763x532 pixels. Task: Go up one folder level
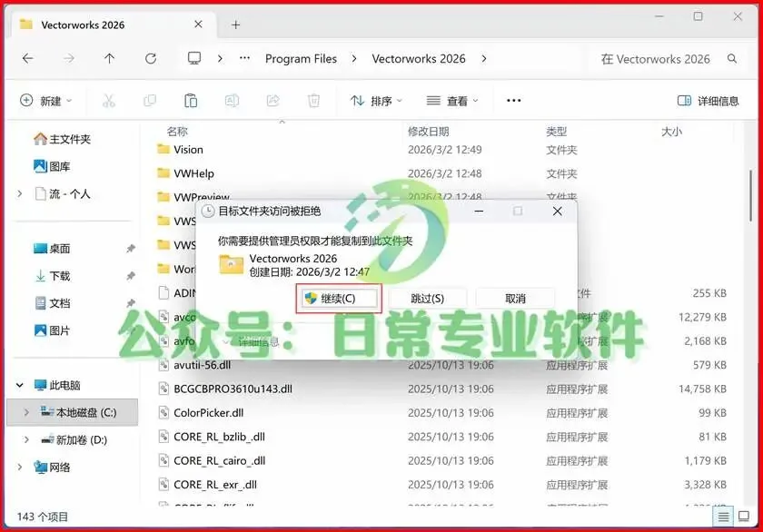coord(110,59)
